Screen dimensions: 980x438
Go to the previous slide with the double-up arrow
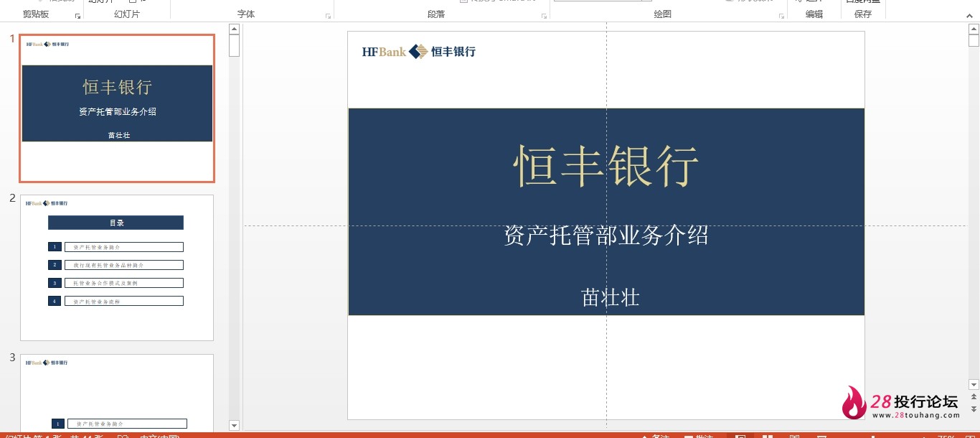[974, 396]
